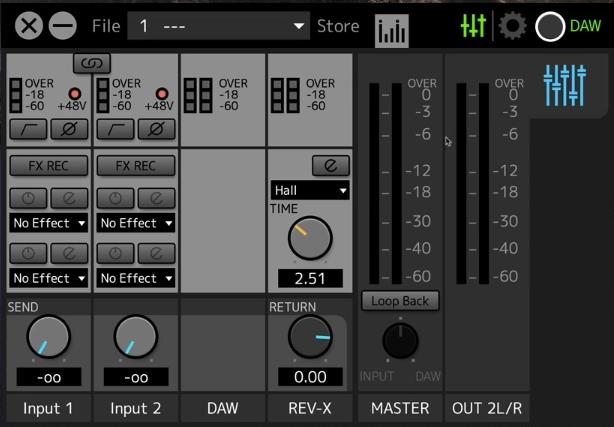Expand the Hall reverb type dropdown
The image size is (614, 427).
309,190
